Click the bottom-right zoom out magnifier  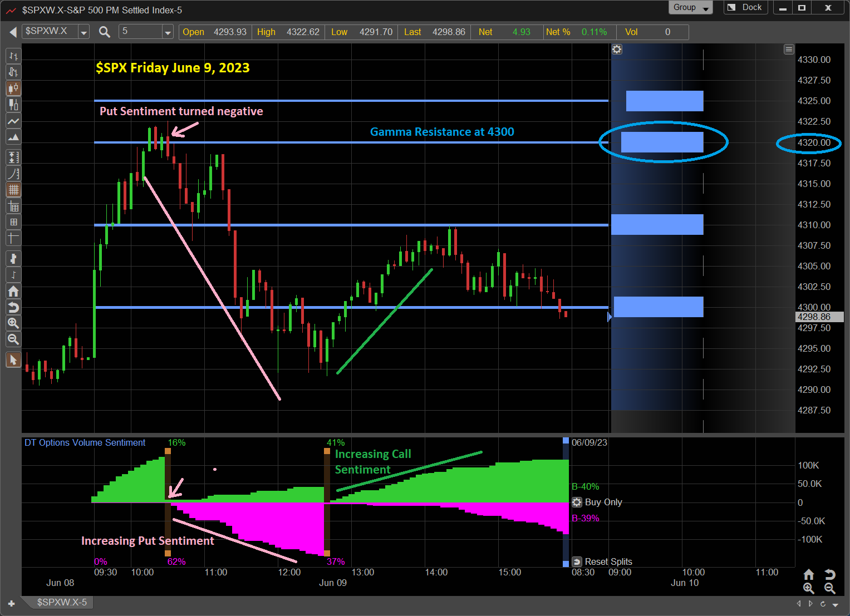pos(829,588)
